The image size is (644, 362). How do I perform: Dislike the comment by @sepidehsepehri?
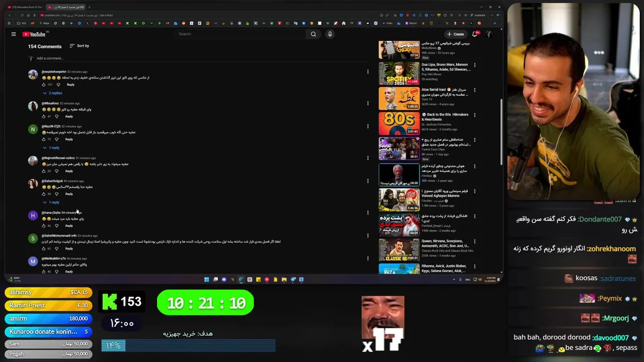click(x=58, y=84)
